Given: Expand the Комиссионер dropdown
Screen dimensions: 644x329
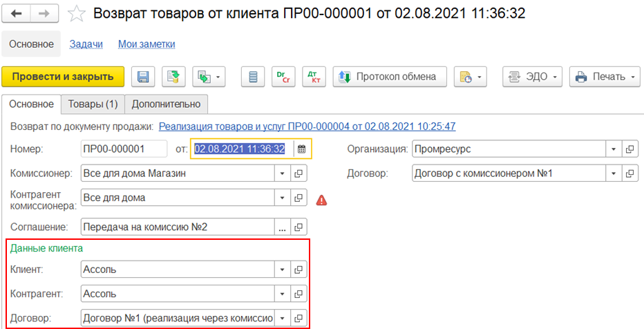Looking at the screenshot, I should tap(282, 173).
